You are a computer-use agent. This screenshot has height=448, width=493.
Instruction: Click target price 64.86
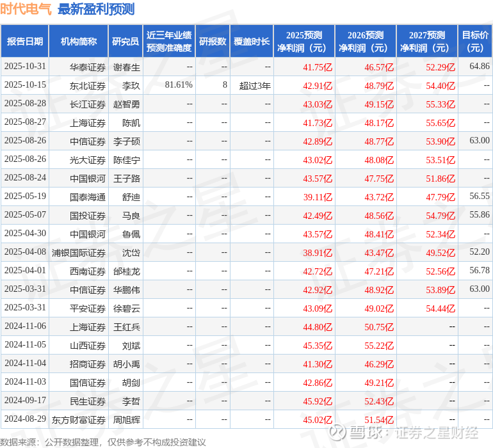point(480,67)
